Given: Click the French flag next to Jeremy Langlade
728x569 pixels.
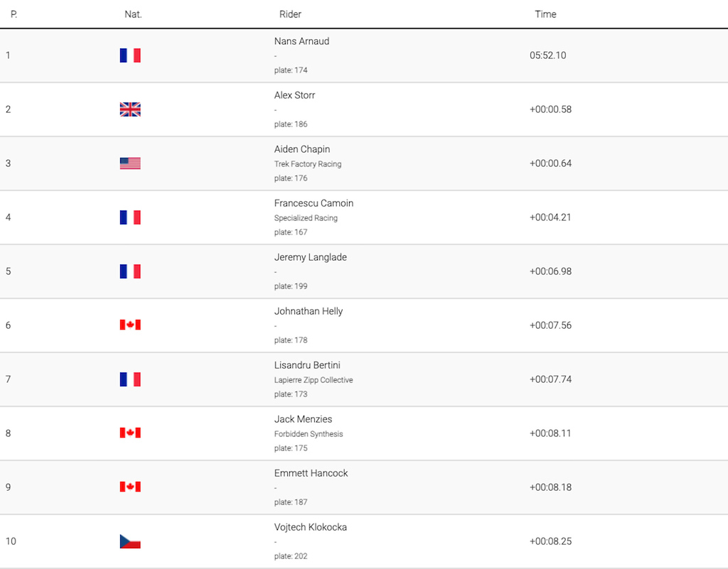Looking at the screenshot, I should pyautogui.click(x=130, y=271).
